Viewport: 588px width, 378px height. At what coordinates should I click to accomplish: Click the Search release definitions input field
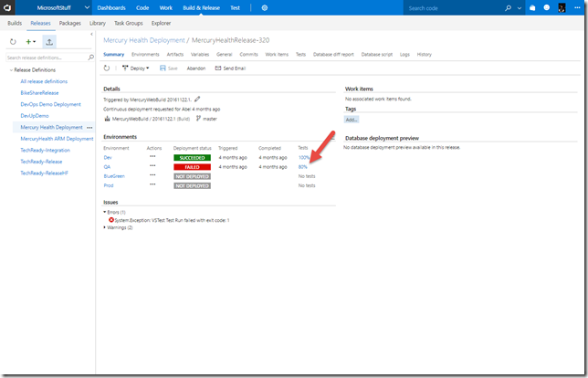[46, 58]
